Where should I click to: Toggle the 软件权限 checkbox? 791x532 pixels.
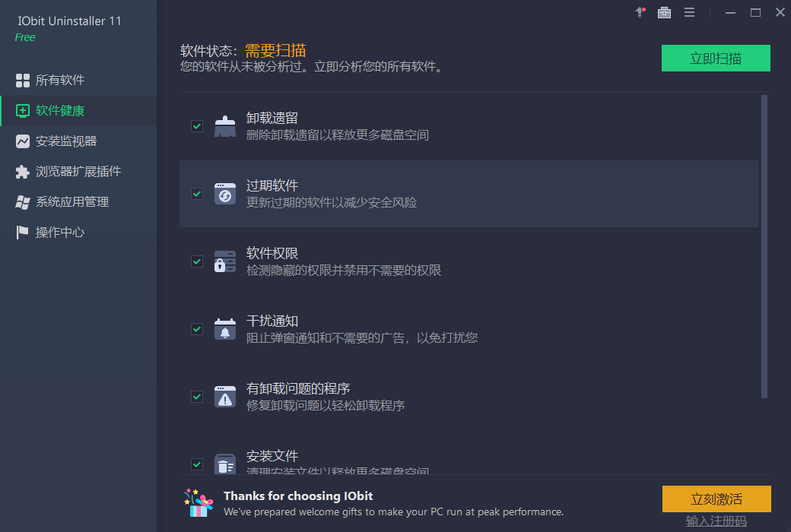197,261
